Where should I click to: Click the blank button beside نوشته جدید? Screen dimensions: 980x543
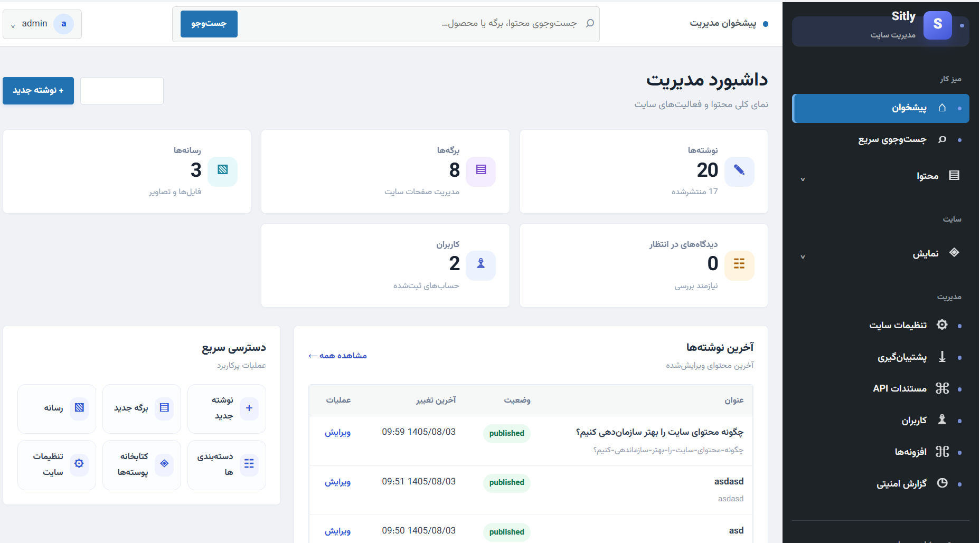(x=122, y=91)
